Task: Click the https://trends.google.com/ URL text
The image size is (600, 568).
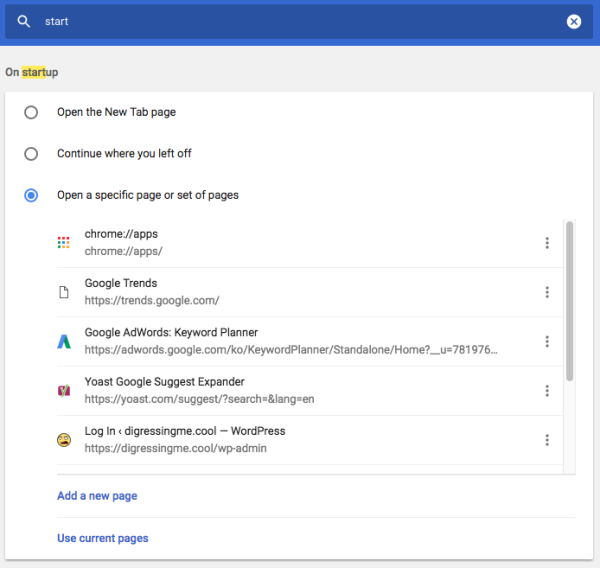Action: [152, 300]
